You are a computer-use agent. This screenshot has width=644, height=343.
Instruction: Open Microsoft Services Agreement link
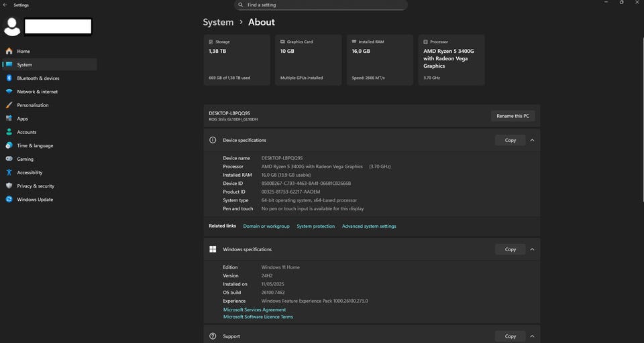[x=254, y=310]
